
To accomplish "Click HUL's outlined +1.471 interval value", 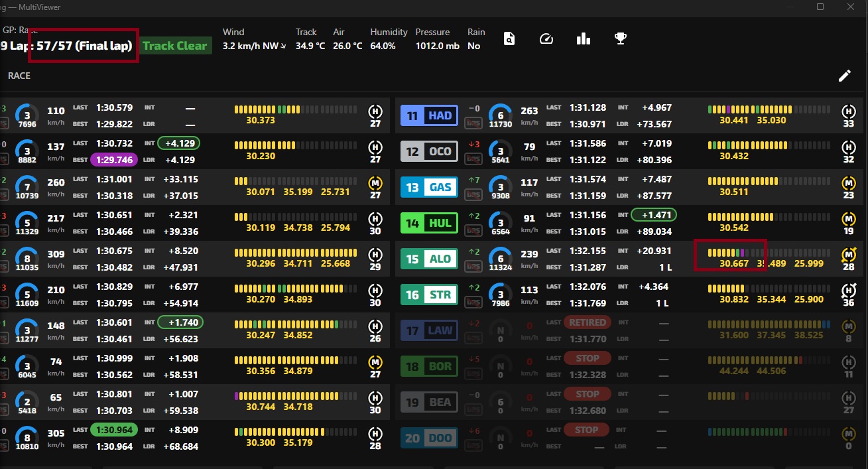I will 654,215.
